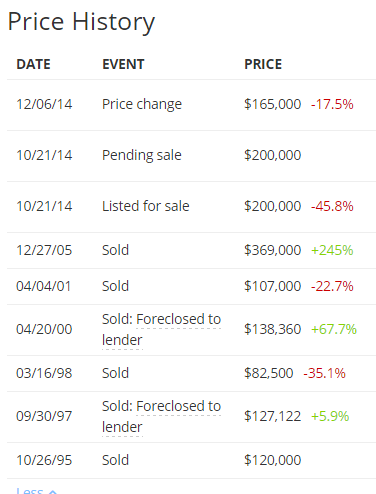Click the Price History heading

(x=81, y=22)
